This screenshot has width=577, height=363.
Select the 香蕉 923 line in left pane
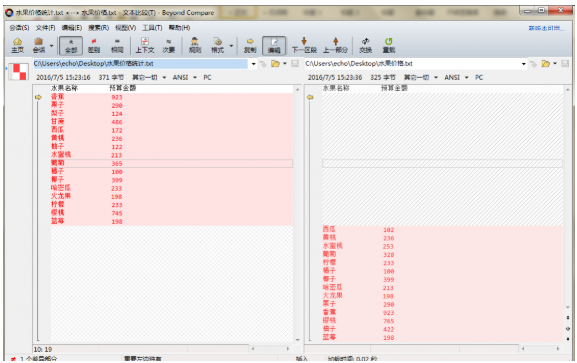[x=171, y=97]
